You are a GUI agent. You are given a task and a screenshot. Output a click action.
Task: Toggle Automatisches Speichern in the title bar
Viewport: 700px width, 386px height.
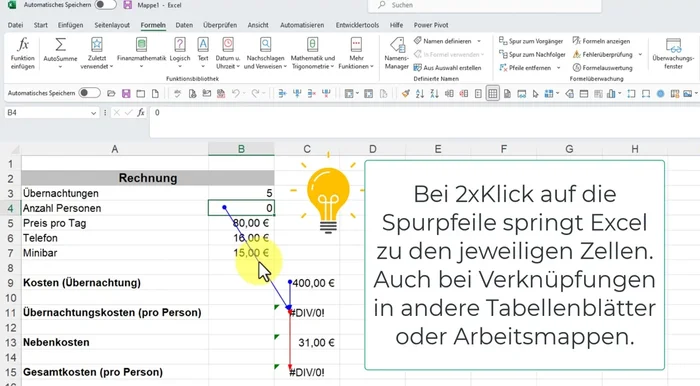(105, 5)
